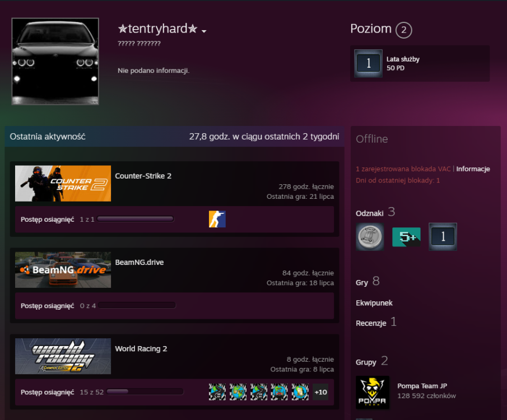Open the BeamNG.drive title link
The image size is (507, 420).
(x=139, y=262)
